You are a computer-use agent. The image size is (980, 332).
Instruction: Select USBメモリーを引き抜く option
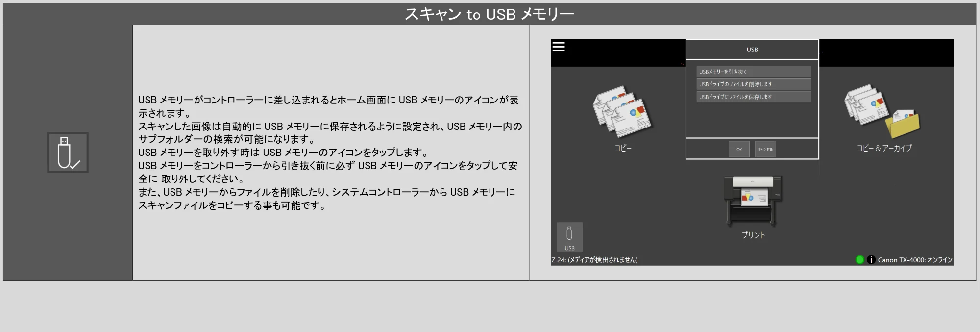(x=754, y=72)
